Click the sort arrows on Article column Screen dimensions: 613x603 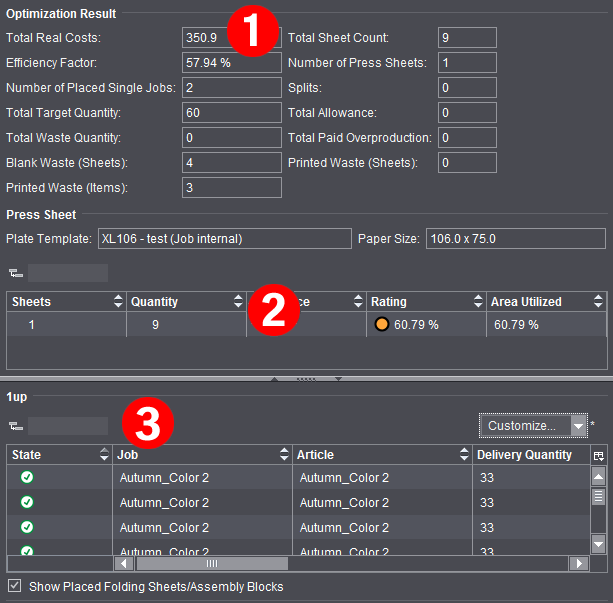pyautogui.click(x=464, y=455)
